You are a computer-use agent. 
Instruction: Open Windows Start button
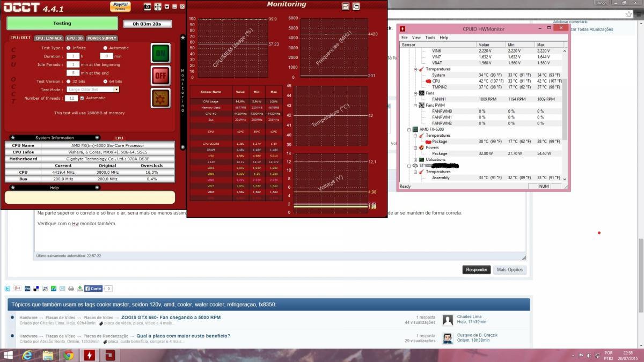(x=9, y=356)
